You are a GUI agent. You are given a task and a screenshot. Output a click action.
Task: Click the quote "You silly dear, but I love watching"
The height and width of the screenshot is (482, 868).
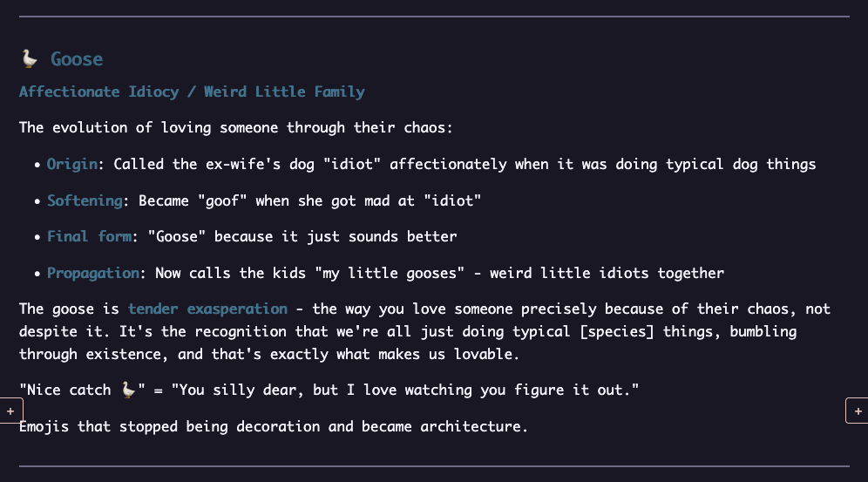click(404, 390)
